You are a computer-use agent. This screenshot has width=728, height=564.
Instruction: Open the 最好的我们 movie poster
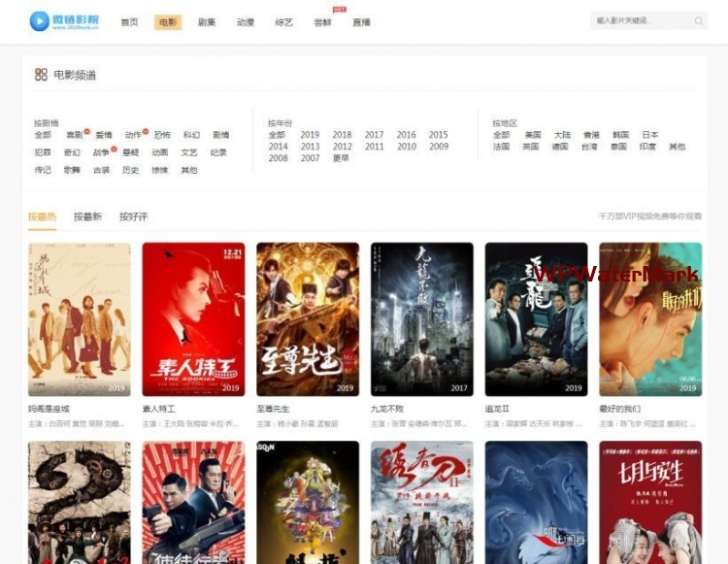(x=650, y=319)
